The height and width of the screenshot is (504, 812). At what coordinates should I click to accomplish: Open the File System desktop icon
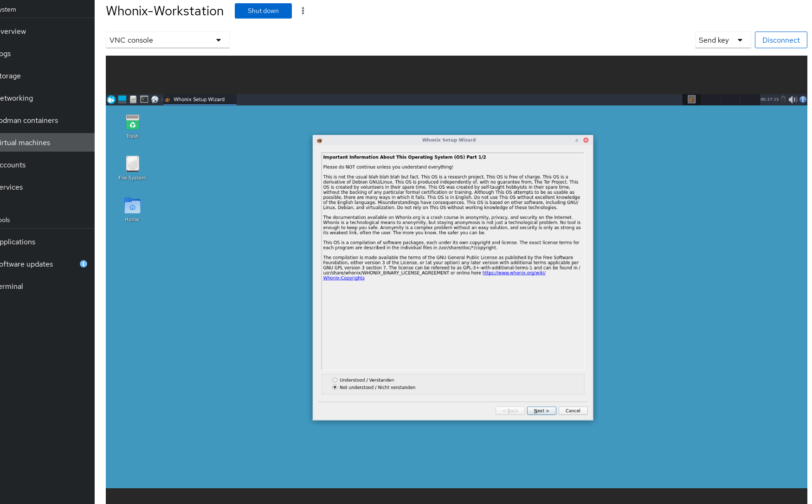pos(132,165)
